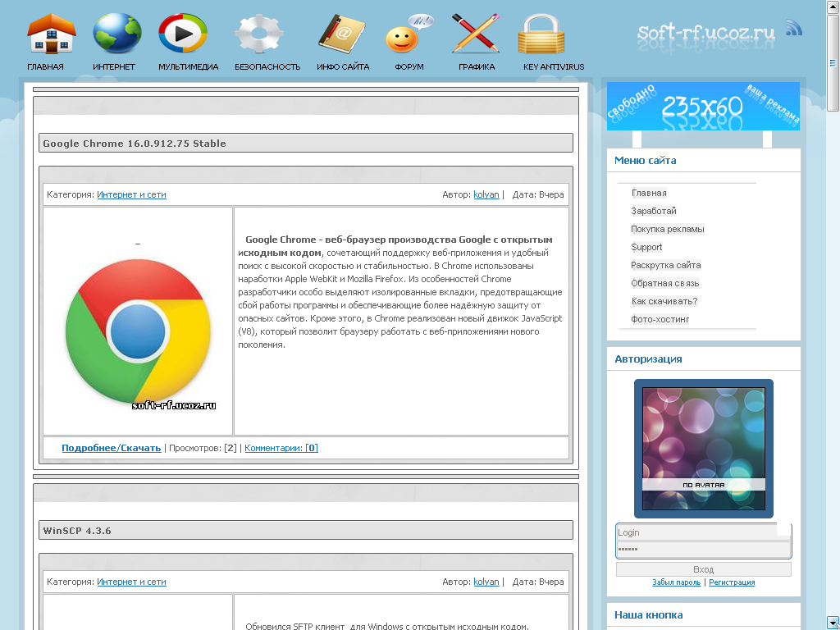This screenshot has height=630, width=840.
Task: Click the Google Chrome logo image
Action: pos(138,332)
